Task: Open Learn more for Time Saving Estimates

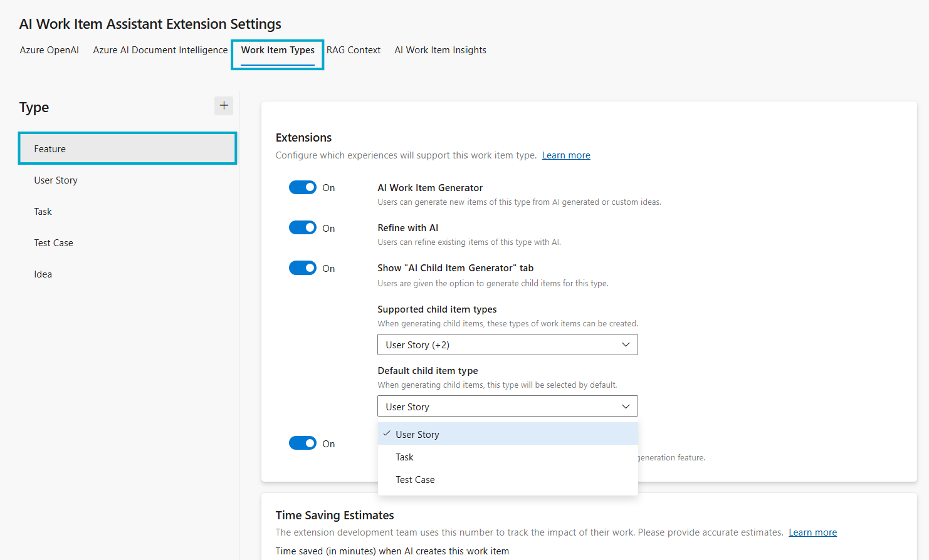Action: [812, 532]
